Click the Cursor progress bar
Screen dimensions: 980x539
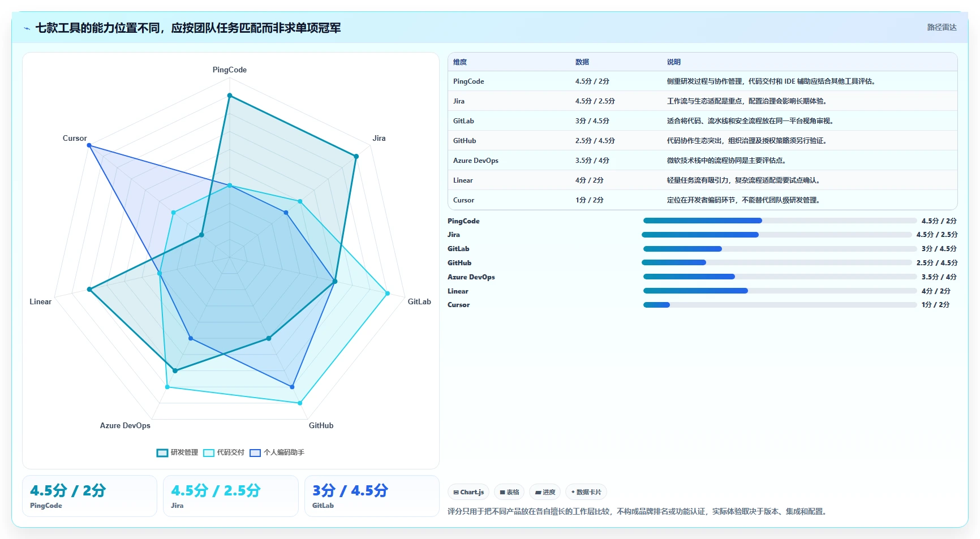point(780,305)
